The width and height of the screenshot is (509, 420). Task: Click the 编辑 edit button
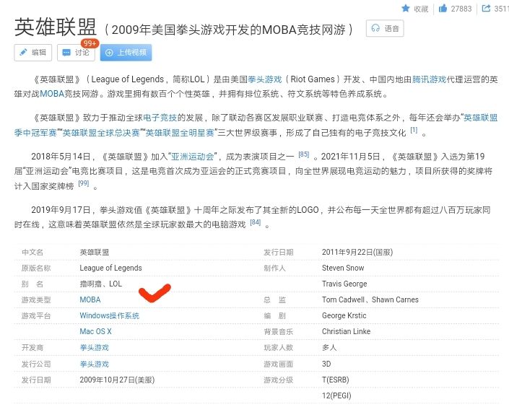32,52
